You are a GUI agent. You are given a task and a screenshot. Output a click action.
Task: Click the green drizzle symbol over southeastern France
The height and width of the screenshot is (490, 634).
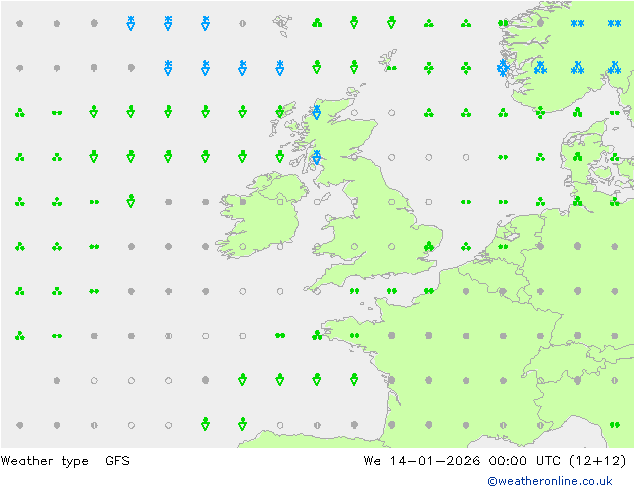(x=615, y=425)
